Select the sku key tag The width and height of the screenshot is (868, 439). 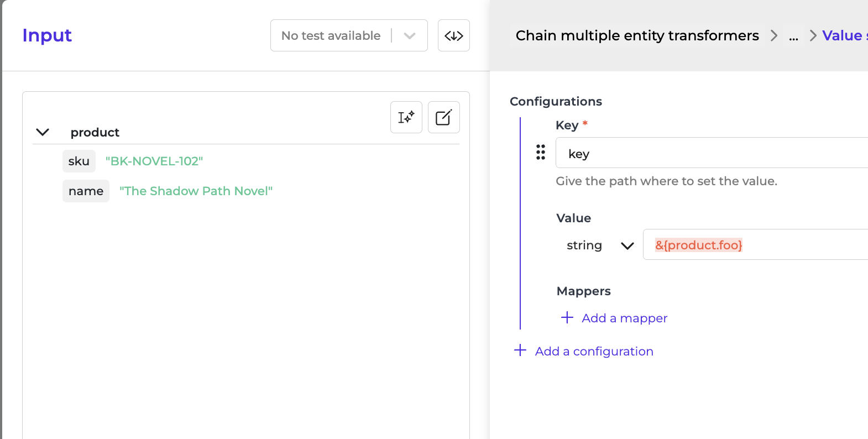coord(79,161)
